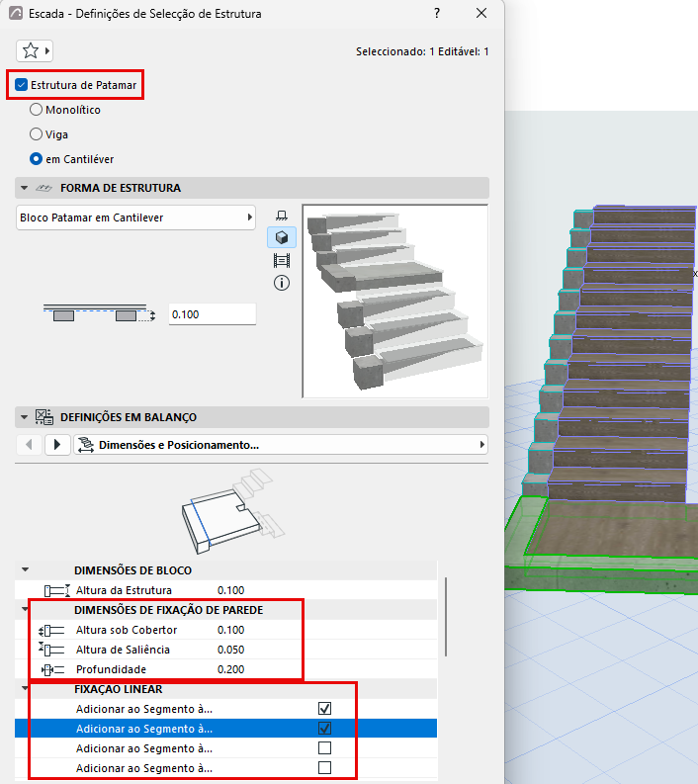This screenshot has width=698, height=784.
Task: Click the 0.100 thickness input field
Action: (212, 314)
